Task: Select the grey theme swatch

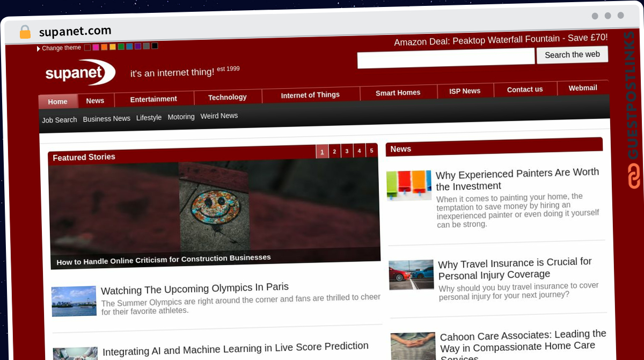Action: tap(146, 46)
